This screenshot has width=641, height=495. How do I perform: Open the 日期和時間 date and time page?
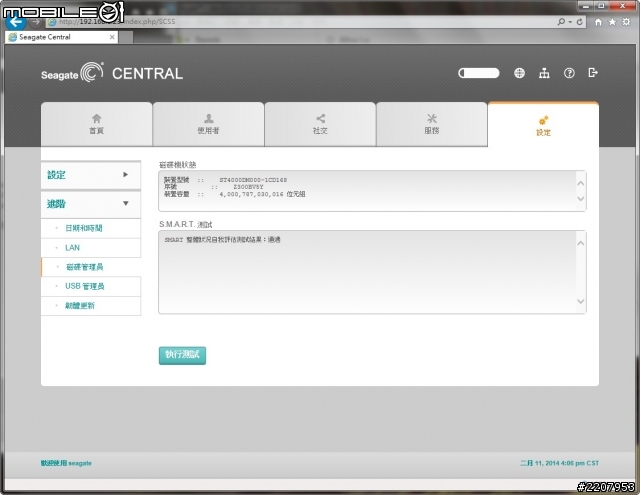click(91, 228)
